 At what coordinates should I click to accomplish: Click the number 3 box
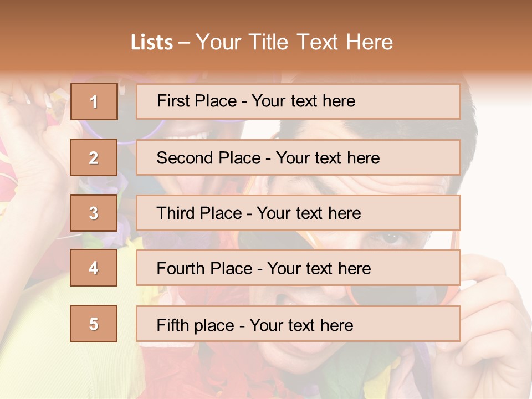(x=94, y=213)
